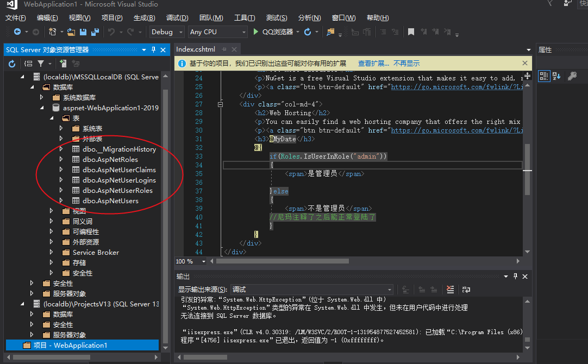588x364 pixels.
Task: Click the 查看扩展... link
Action: (x=373, y=64)
